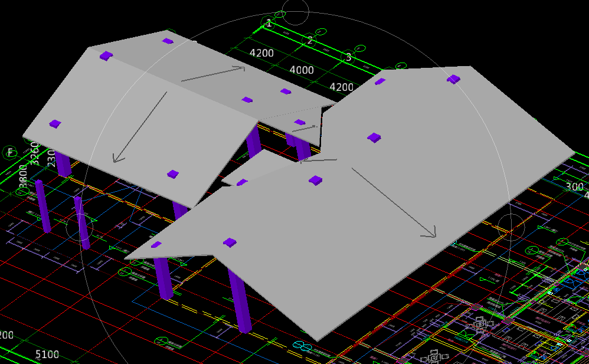This screenshot has width=589, height=364.
Task: Click the orbit ring's left handle circle
Action: pyautogui.click(x=80, y=227)
